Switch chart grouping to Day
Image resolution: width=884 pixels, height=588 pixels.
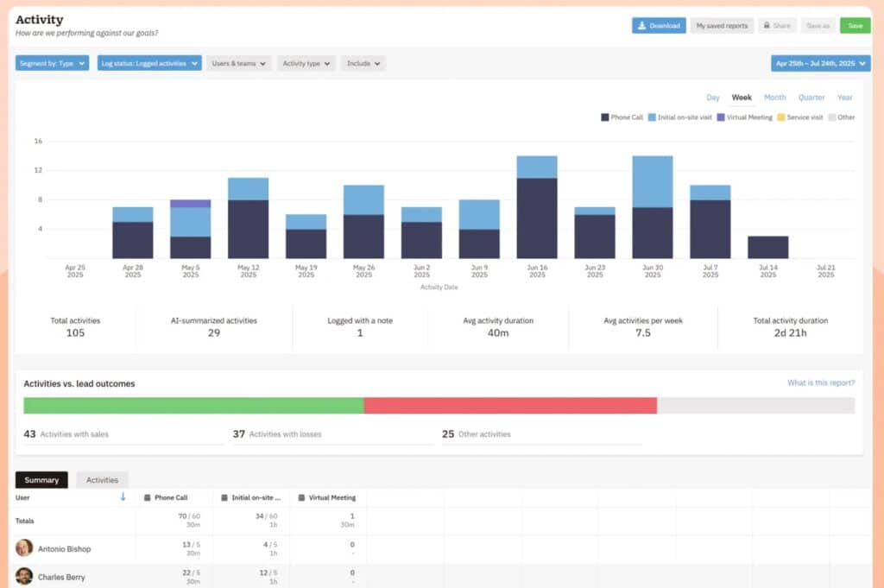[x=712, y=98]
